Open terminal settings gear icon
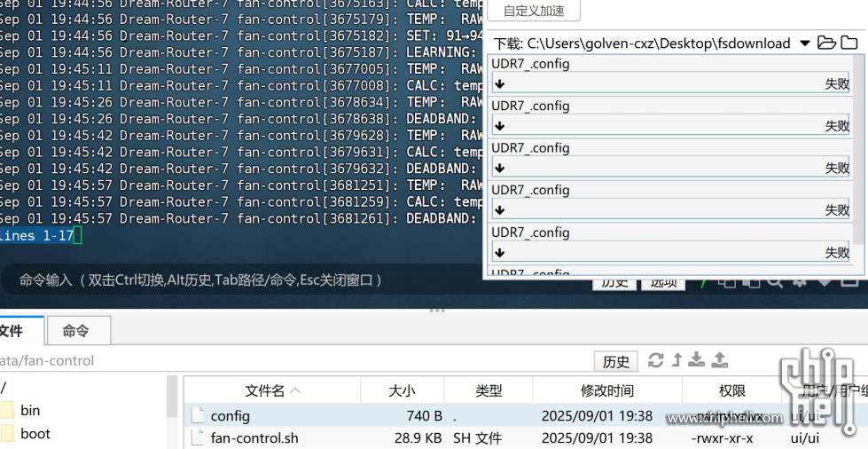The image size is (868, 449). coord(800,282)
